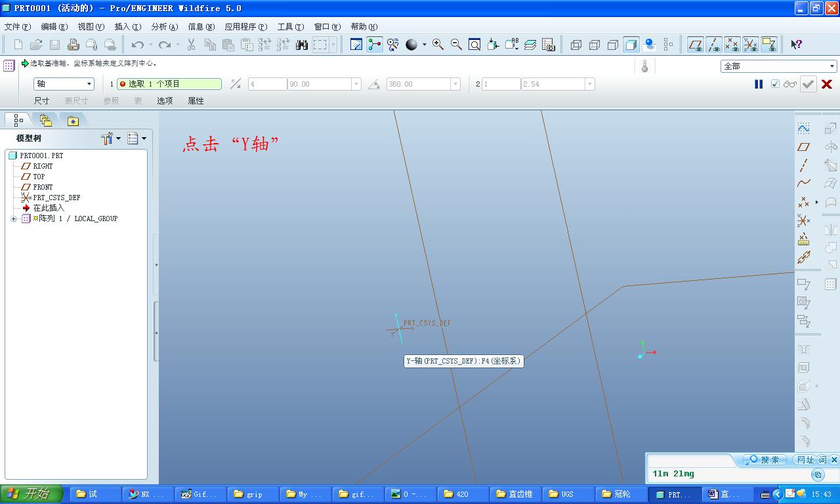Click the Print icon
The height and width of the screenshot is (504, 840).
click(x=73, y=45)
